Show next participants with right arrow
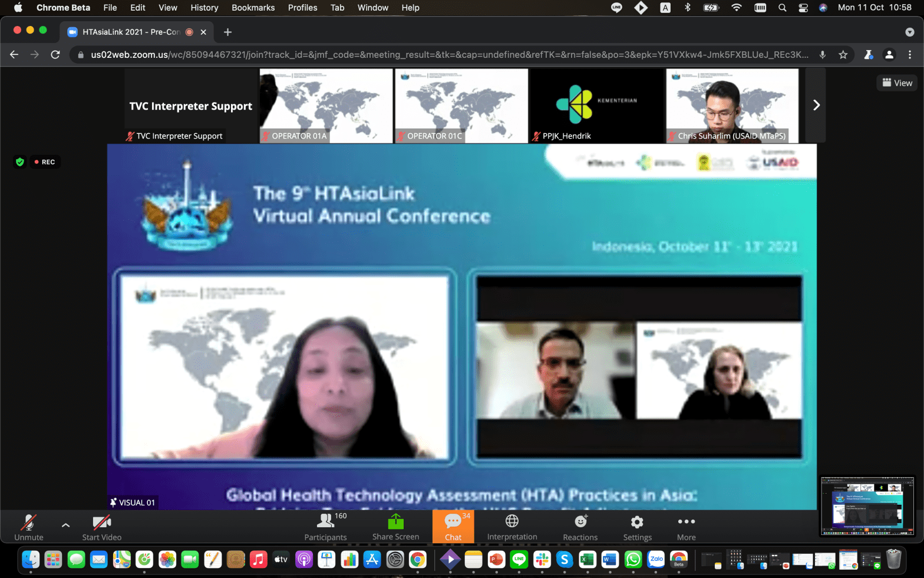924x578 pixels. tap(816, 105)
